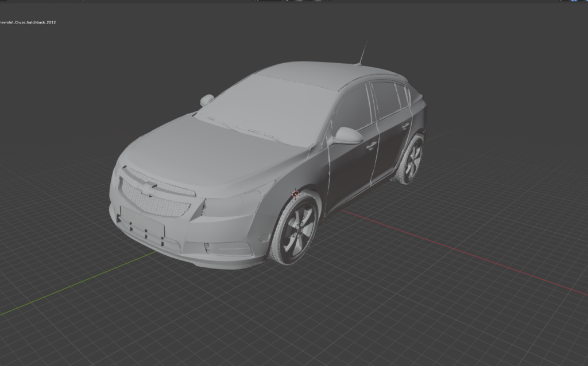Select the car's front wheel
The height and width of the screenshot is (366, 588).
coord(296,229)
